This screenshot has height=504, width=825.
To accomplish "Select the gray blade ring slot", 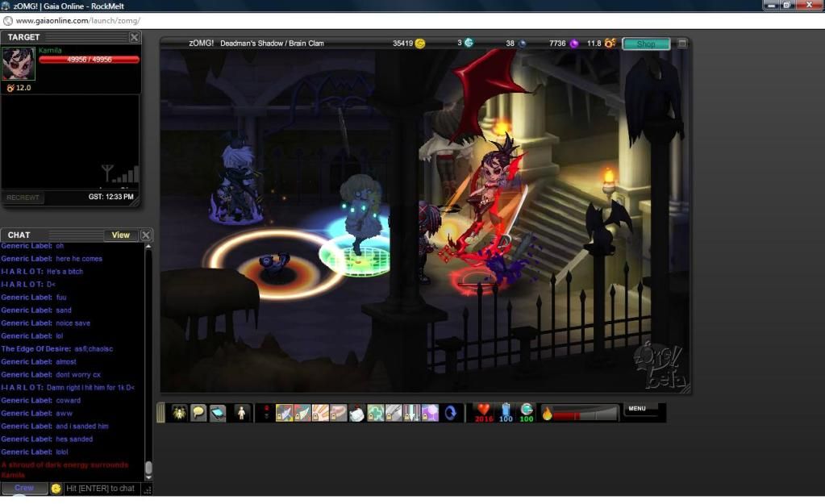I will [x=394, y=413].
